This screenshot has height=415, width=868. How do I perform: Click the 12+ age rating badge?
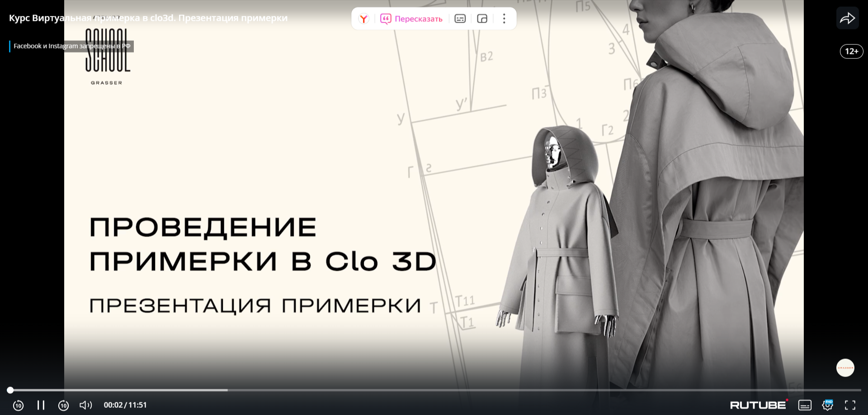coord(851,52)
